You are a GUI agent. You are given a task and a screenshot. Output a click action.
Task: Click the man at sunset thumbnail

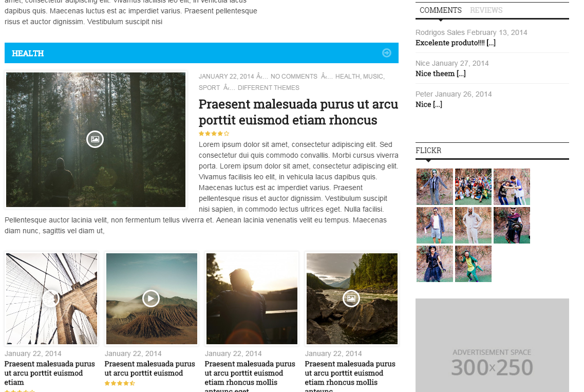click(252, 298)
